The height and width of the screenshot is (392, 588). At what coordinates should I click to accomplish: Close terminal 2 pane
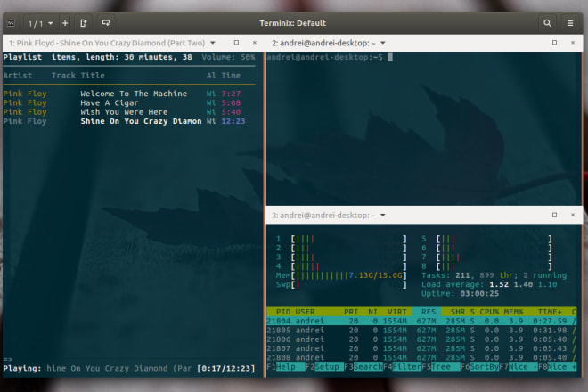[x=573, y=43]
